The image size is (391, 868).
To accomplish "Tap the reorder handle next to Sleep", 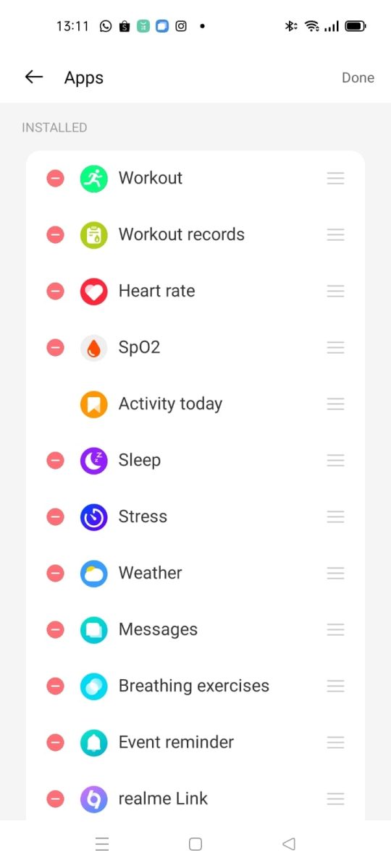I will coord(335,460).
